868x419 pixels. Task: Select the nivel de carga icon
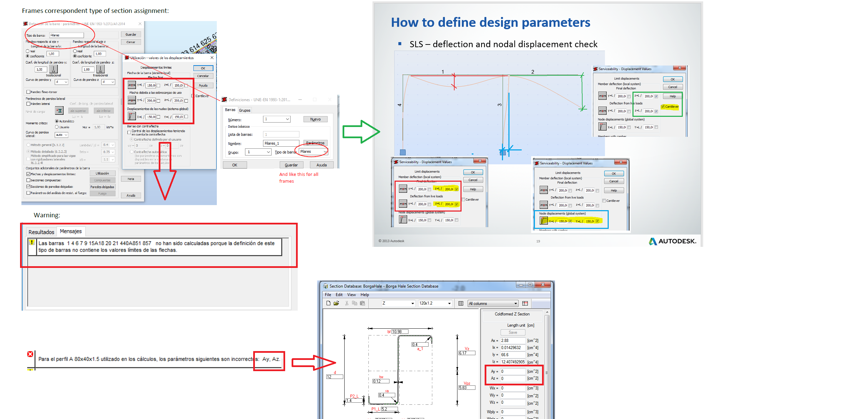point(59,111)
